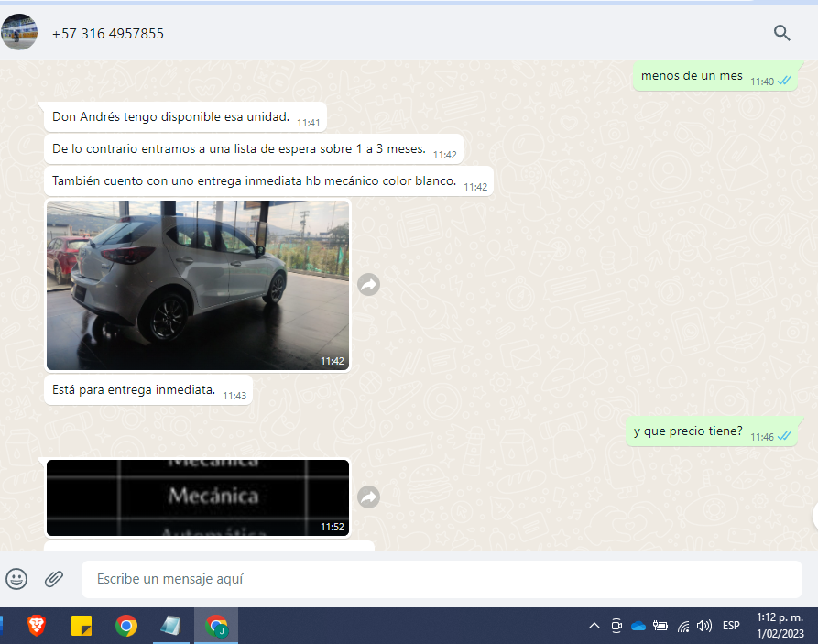818x644 pixels.
Task: Open search in the chat header
Action: tap(781, 33)
